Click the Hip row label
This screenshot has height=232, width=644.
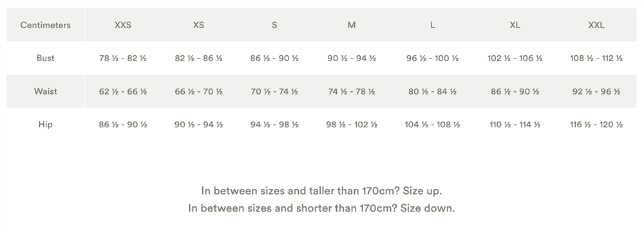45,125
